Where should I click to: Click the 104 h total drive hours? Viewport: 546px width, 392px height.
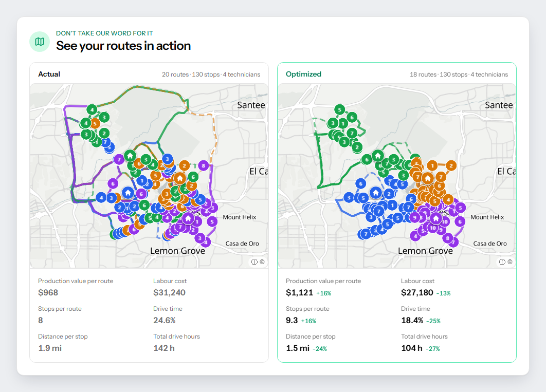[412, 348]
